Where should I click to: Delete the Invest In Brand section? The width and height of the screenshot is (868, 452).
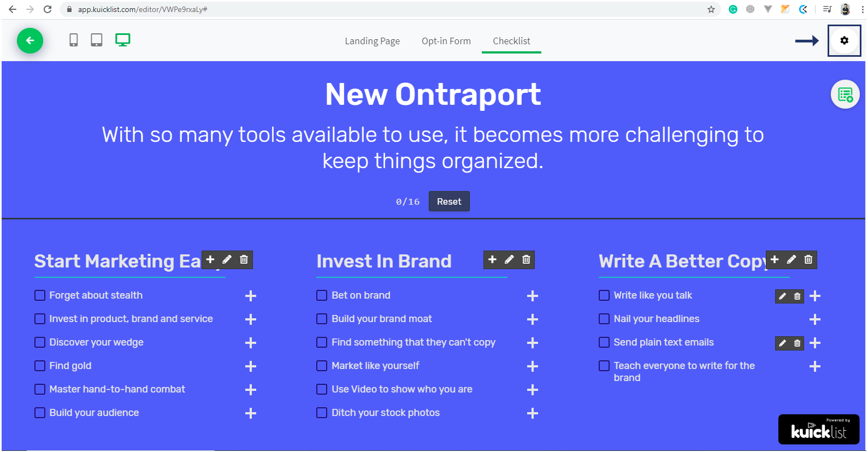click(x=526, y=260)
